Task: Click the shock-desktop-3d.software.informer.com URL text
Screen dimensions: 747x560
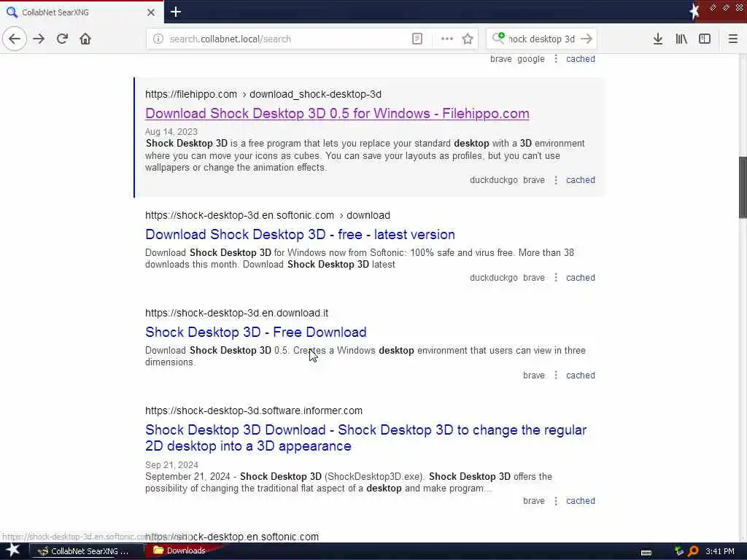Action: pyautogui.click(x=254, y=411)
